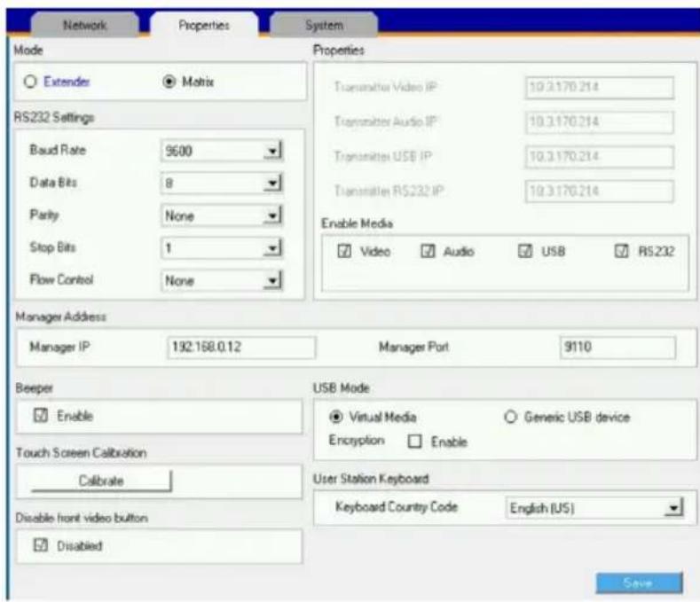Screen dimensions: 700x602
Task: Select Virtual Media USB mode
Action: (335, 417)
